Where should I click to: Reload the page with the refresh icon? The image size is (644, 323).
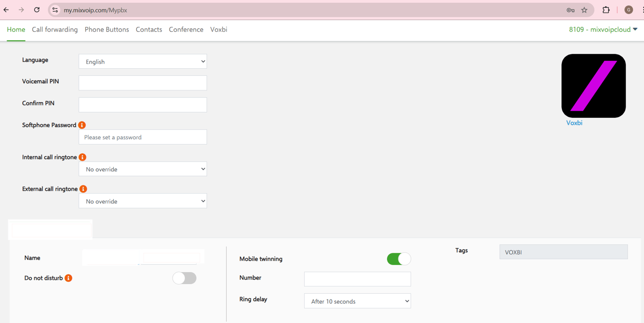(x=37, y=10)
